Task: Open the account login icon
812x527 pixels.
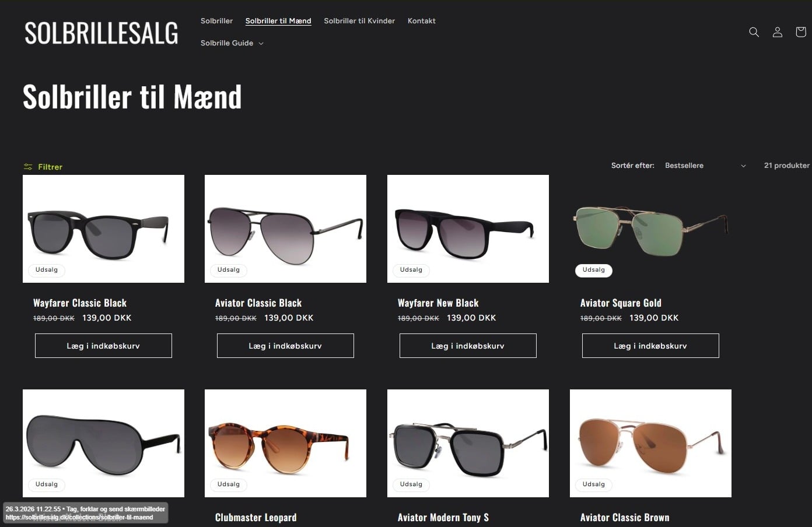Action: (778, 32)
